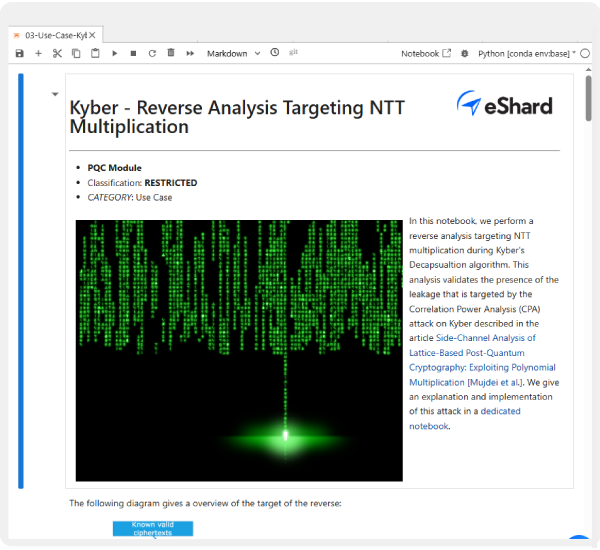
Task: Copy the selected cell
Action: [x=76, y=54]
